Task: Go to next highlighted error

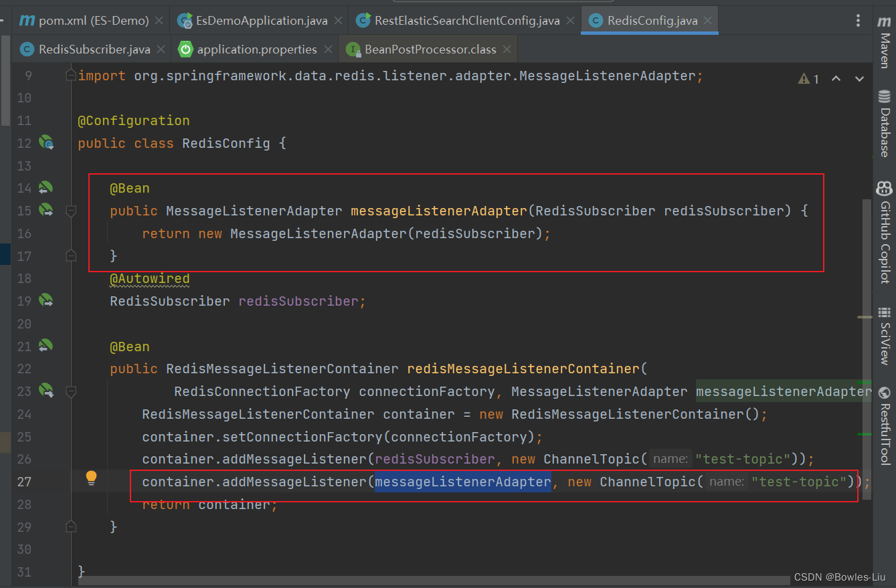Action: coord(859,79)
